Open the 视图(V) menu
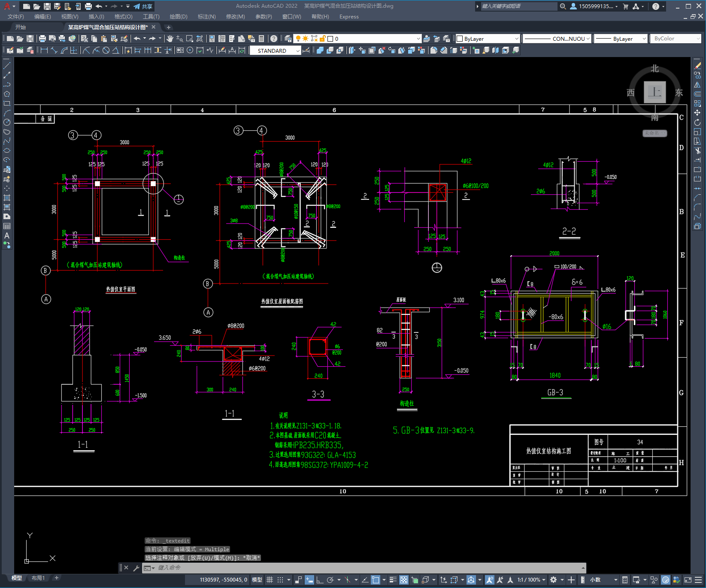706x588 pixels. (70, 17)
